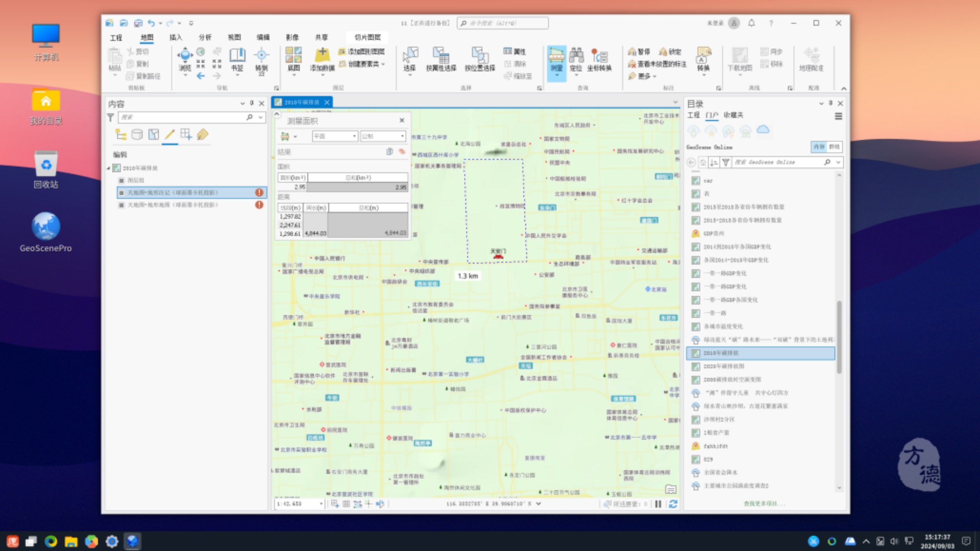
Task: Clear measurement results eraser icon
Action: click(x=402, y=152)
